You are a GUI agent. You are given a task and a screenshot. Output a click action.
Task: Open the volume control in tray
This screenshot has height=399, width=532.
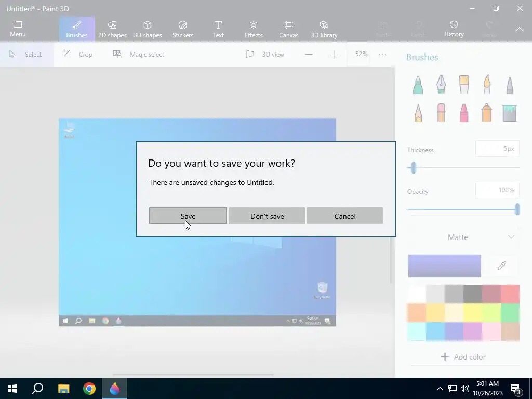point(465,389)
